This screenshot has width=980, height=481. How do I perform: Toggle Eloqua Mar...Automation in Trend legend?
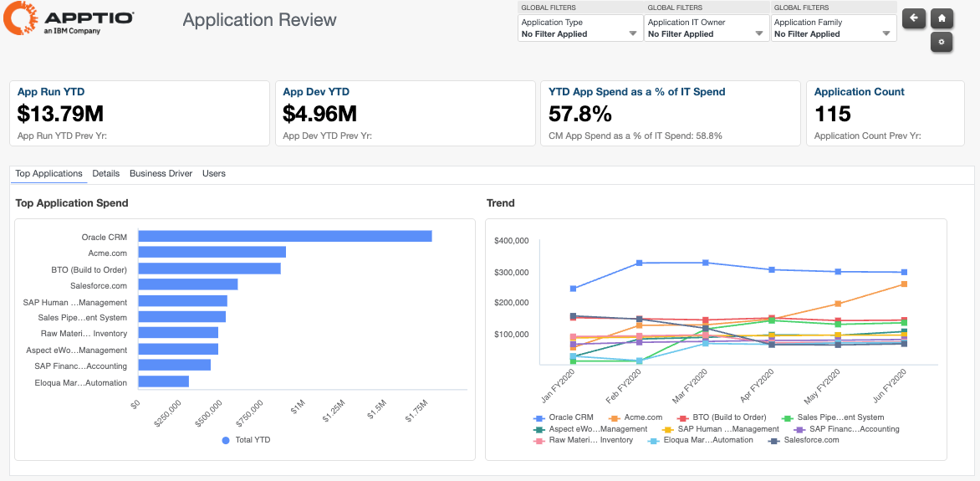point(700,440)
